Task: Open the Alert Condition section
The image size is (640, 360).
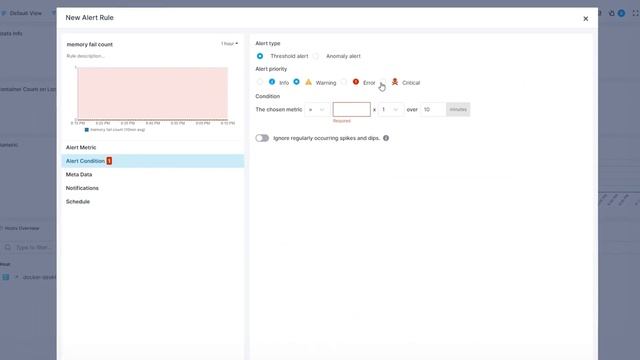Action: 153,161
